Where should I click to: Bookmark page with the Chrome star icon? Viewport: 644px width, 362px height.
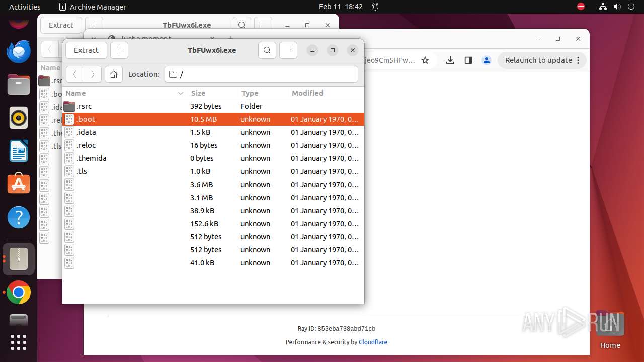[425, 60]
